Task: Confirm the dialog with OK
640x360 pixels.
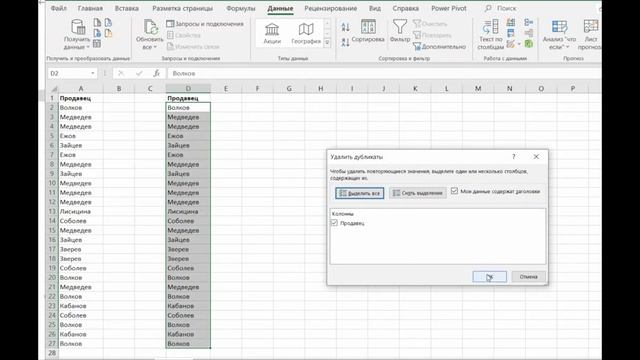Action: (489, 277)
